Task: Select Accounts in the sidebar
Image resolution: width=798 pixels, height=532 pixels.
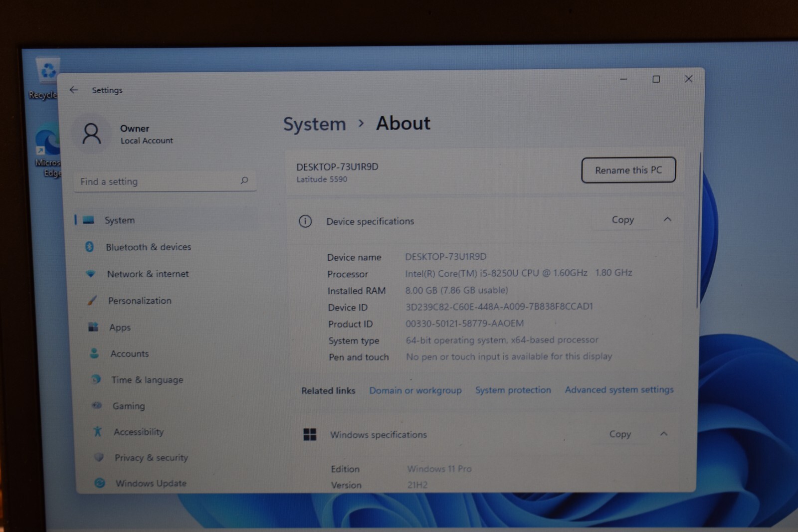Action: (x=130, y=354)
